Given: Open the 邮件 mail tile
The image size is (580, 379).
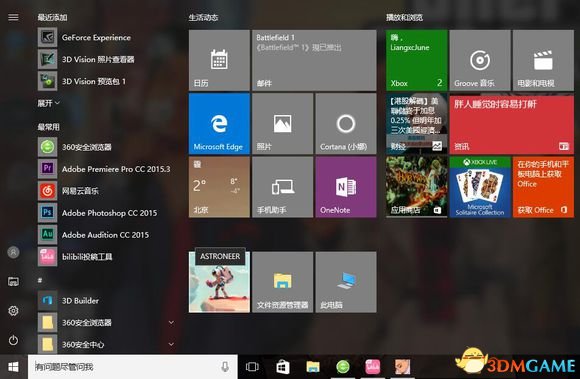Looking at the screenshot, I should click(314, 60).
